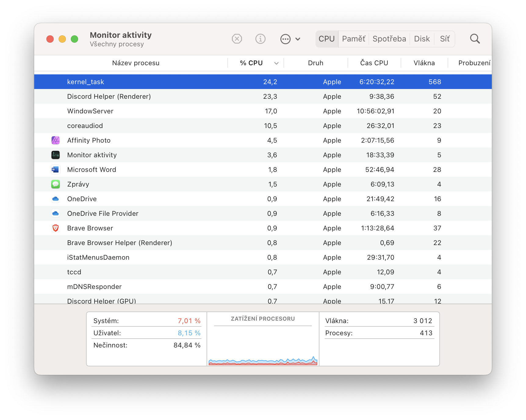Click the stop process (X) toolbar icon
Viewport: 526px width, 420px height.
[x=237, y=39]
